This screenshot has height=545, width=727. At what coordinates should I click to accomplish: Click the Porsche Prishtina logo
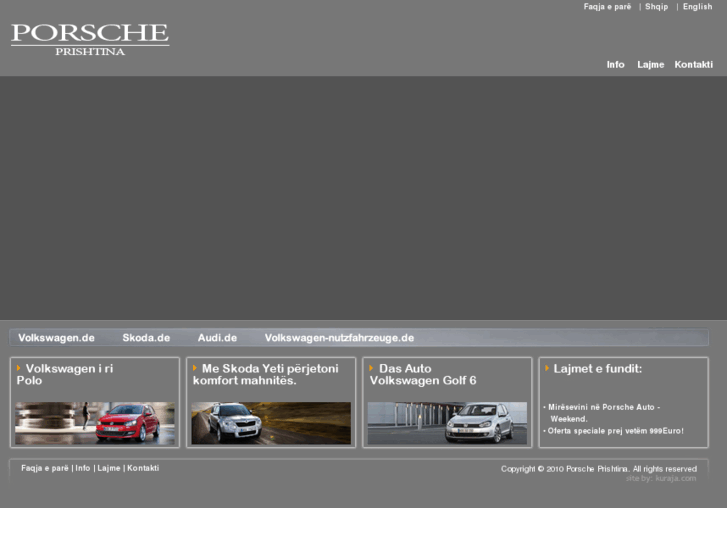pos(90,40)
